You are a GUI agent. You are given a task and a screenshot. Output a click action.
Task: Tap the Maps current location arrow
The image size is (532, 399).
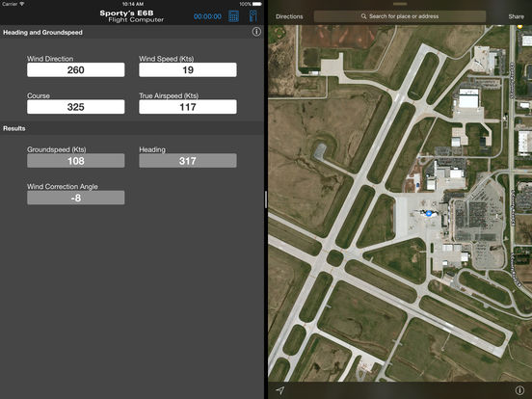click(x=279, y=390)
